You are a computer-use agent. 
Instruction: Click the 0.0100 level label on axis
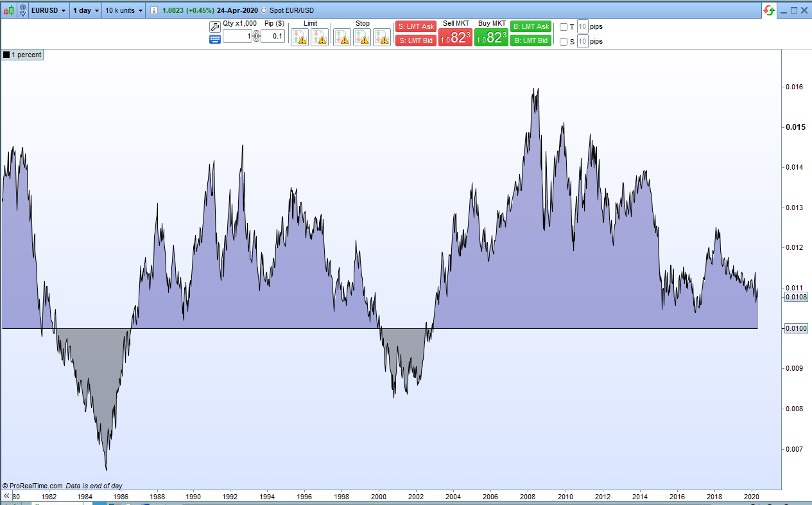point(797,329)
